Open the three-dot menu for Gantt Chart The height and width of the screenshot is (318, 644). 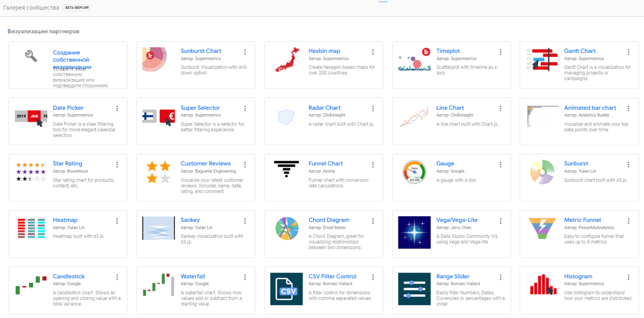(628, 52)
